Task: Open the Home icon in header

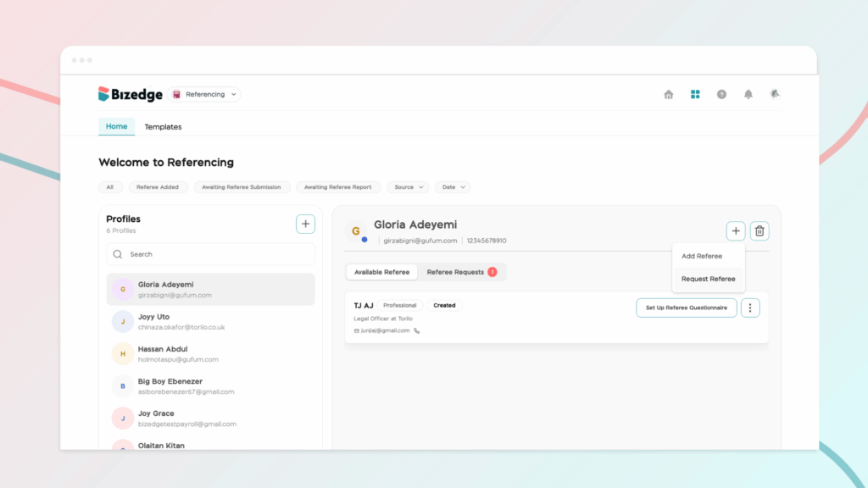Action: point(669,95)
